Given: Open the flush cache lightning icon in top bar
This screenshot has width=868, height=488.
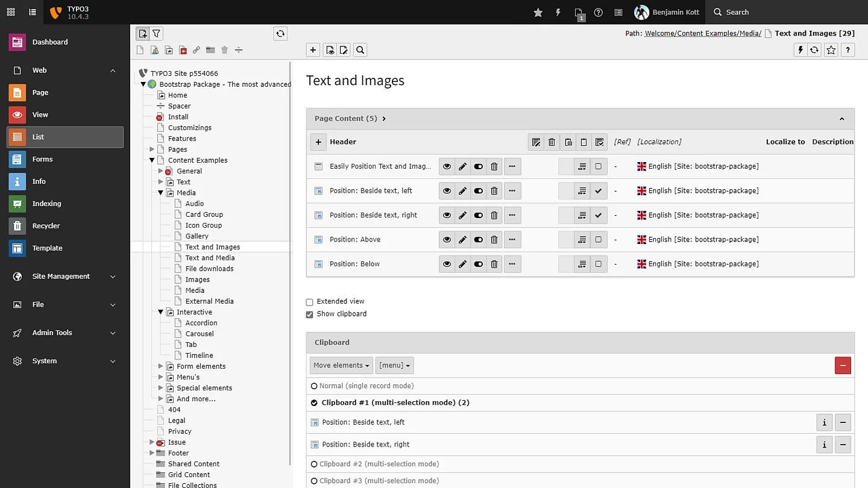Looking at the screenshot, I should pyautogui.click(x=558, y=12).
